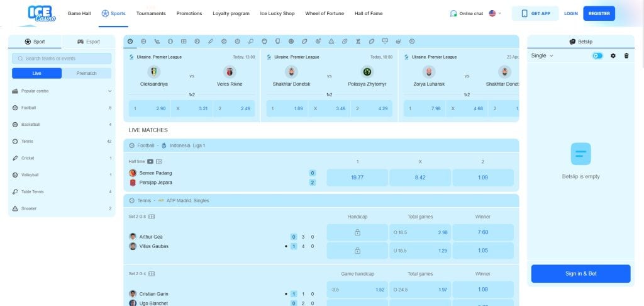
Task: Switch to the Esport tab
Action: point(88,42)
